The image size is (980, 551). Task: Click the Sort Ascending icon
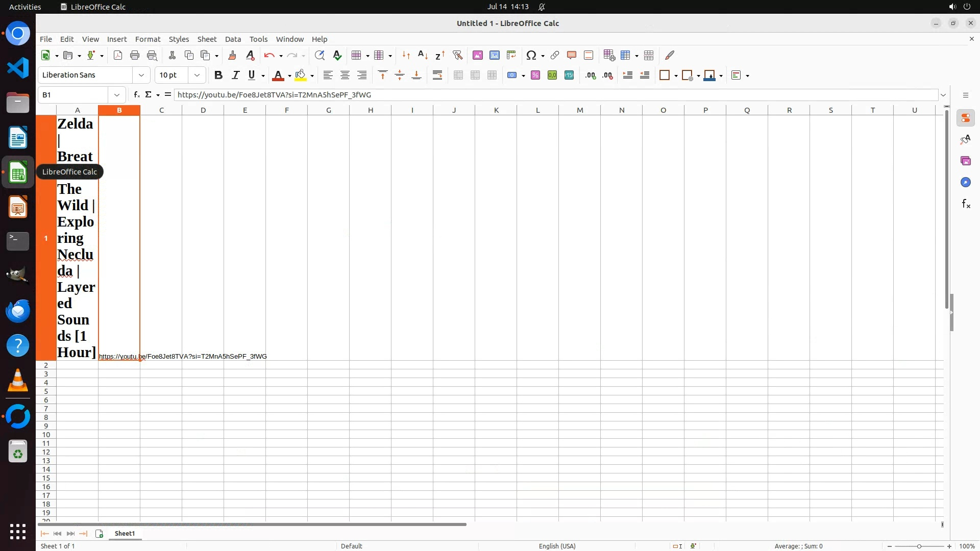coord(423,55)
